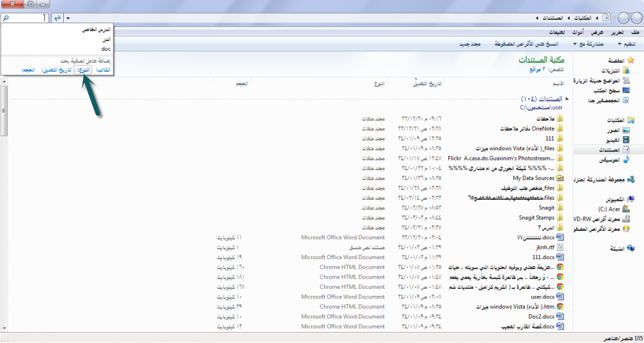The height and width of the screenshot is (343, 644).
Task: Open the File menu (ملف)
Action: coord(635,32)
